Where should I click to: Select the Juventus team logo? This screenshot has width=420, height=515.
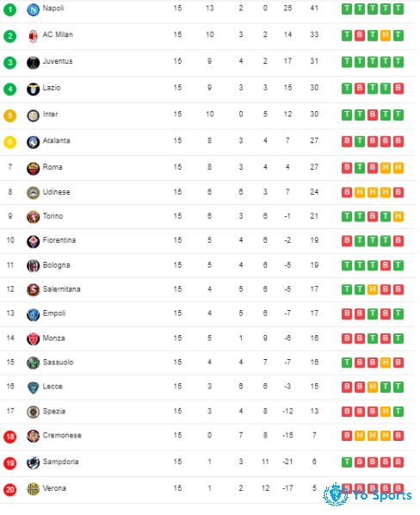33,63
